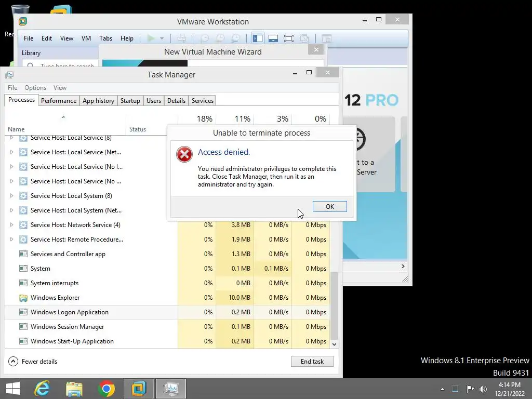Screen dimensions: 532x399
Task: Click Task Manager vertical scrollbar thumb
Action: coord(334,305)
